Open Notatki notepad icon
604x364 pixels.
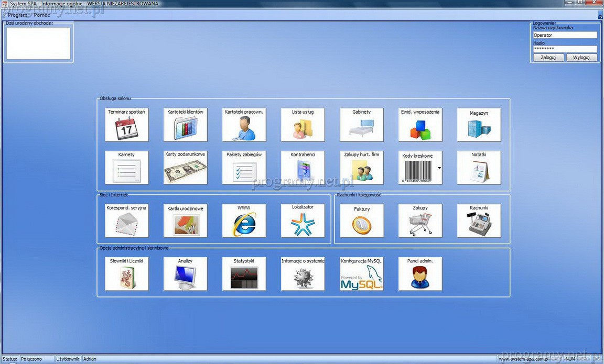479,168
